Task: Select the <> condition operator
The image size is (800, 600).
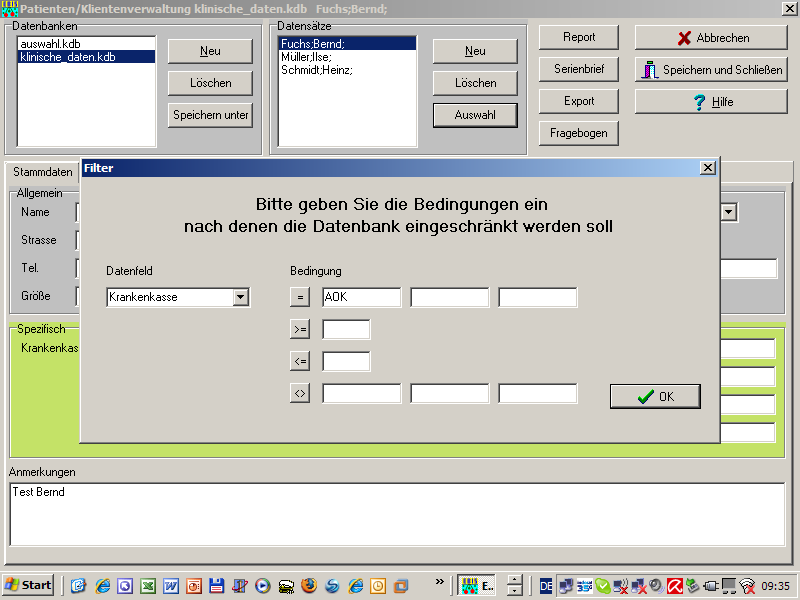Action: click(x=299, y=392)
